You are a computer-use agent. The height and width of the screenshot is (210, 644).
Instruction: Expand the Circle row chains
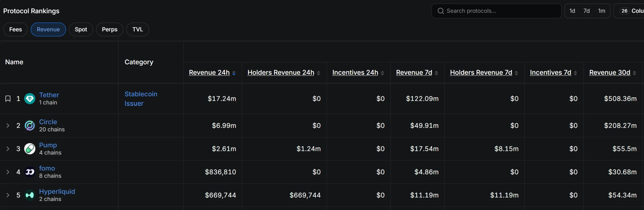[8, 125]
